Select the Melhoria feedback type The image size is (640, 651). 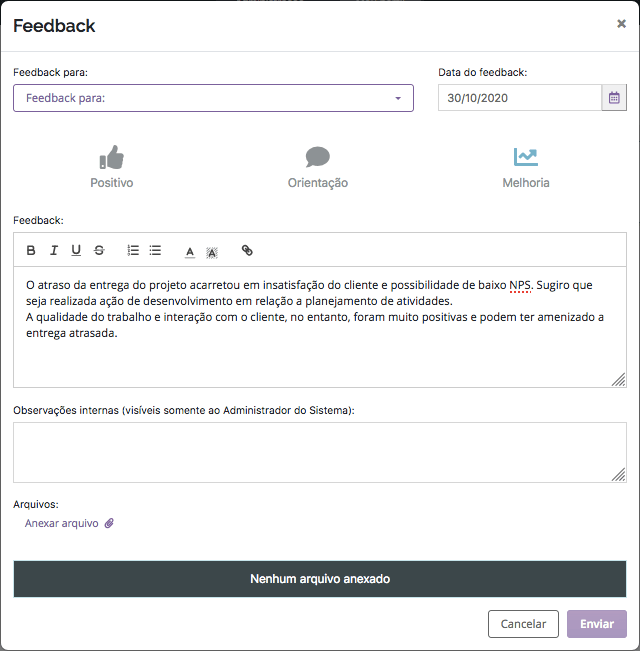pyautogui.click(x=526, y=167)
